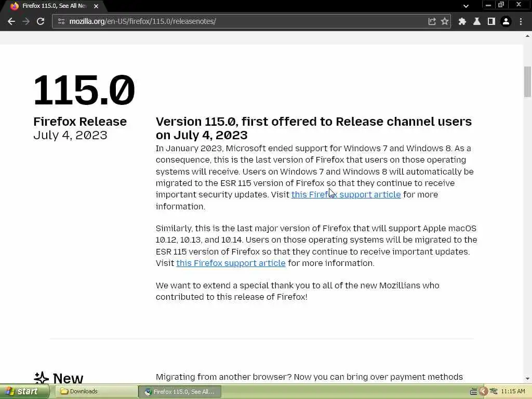Minimize the browser window
Screen dimensions: 532x399
(488, 5)
